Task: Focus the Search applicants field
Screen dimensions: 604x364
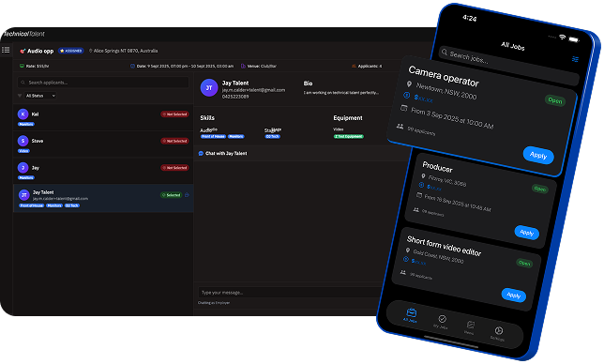Action: point(103,83)
